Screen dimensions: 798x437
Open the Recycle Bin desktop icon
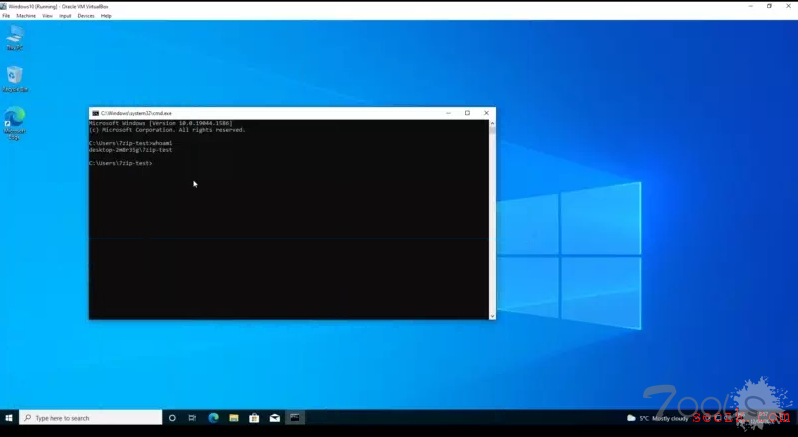point(14,77)
